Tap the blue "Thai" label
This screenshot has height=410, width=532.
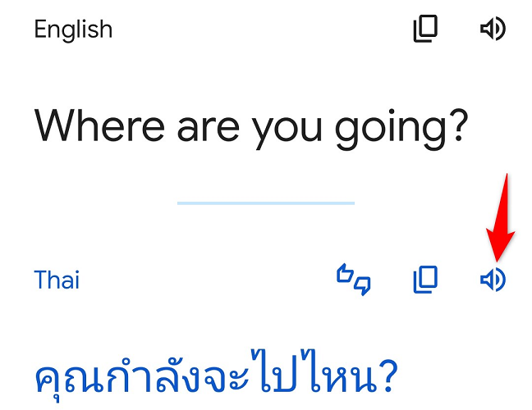click(57, 280)
